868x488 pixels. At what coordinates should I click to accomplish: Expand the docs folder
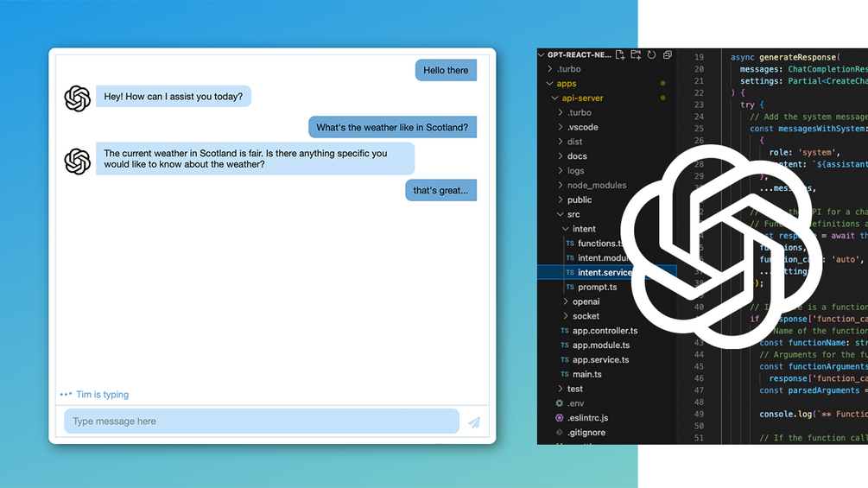click(561, 156)
